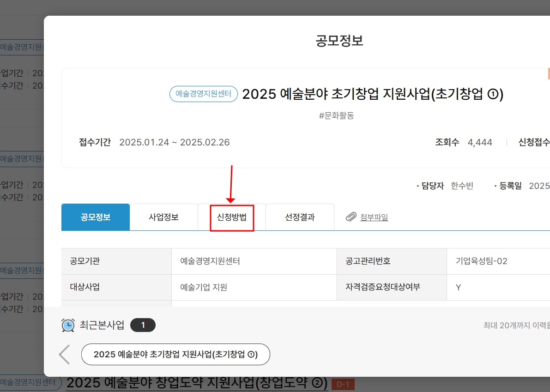Click the alarm clock icon beside 최근본사업
The width and height of the screenshot is (550, 392).
tap(68, 325)
